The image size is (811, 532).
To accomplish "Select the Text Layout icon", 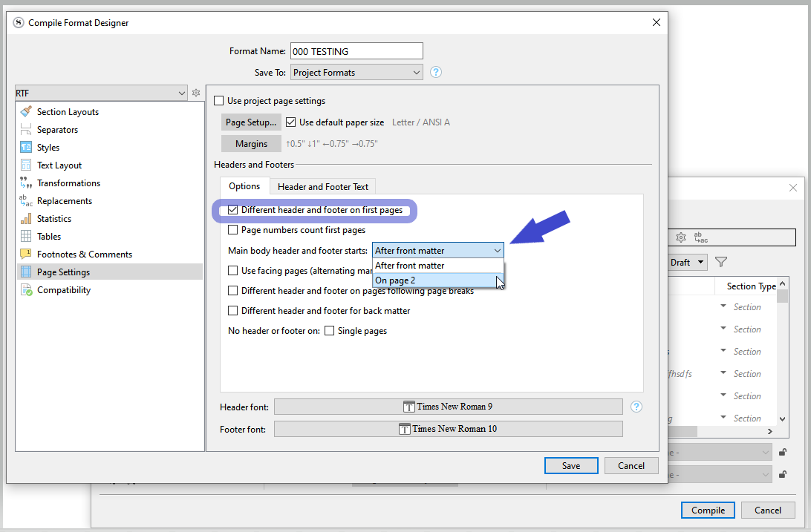I will coord(26,165).
